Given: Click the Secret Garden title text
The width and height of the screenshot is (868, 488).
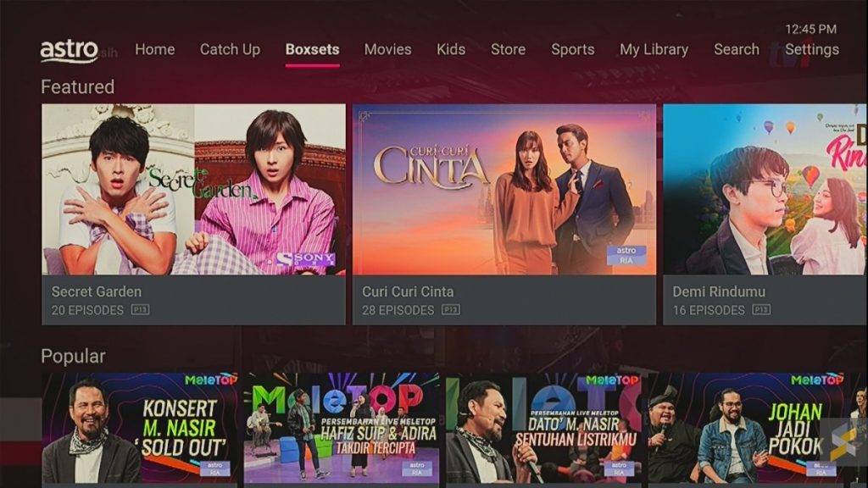Looking at the screenshot, I should 97,291.
